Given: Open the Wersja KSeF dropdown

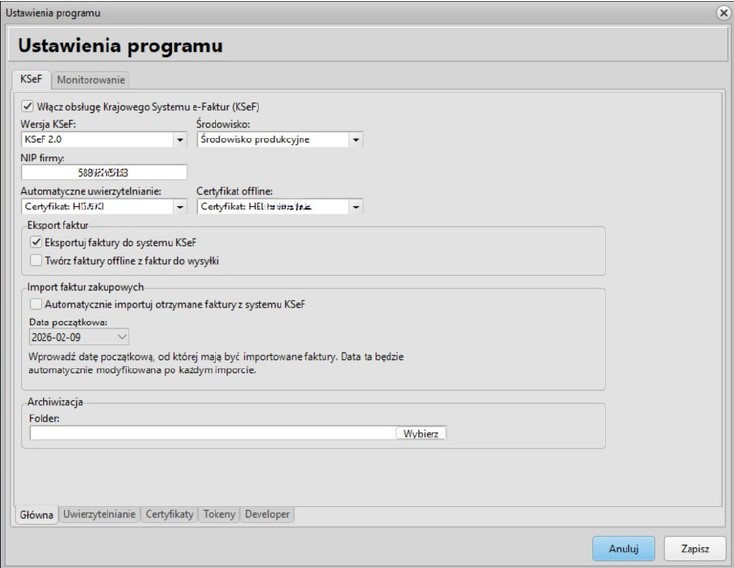Looking at the screenshot, I should click(x=180, y=140).
